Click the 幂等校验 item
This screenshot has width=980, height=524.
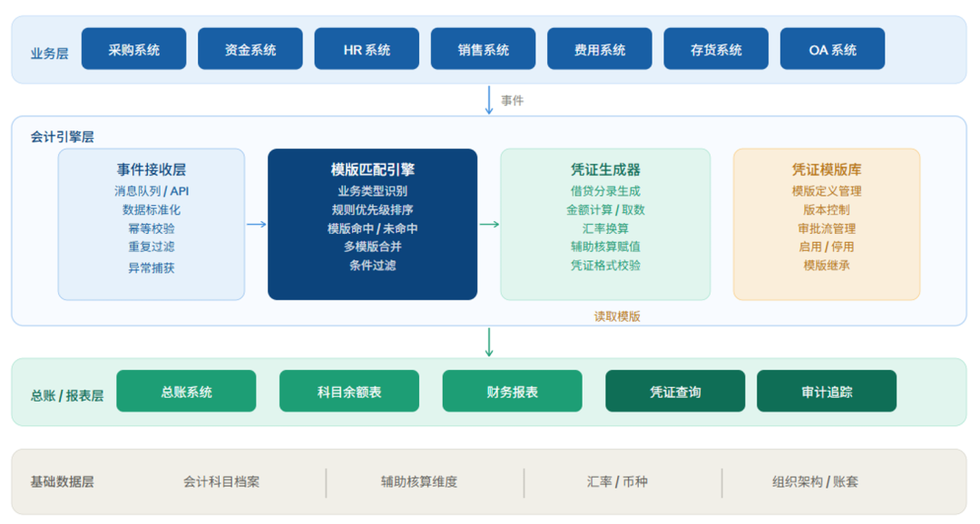(152, 228)
